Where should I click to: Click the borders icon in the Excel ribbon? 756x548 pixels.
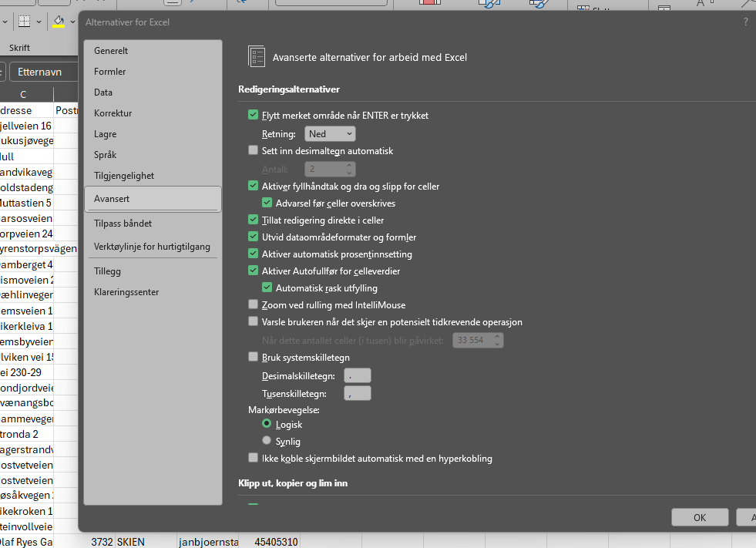[x=24, y=22]
